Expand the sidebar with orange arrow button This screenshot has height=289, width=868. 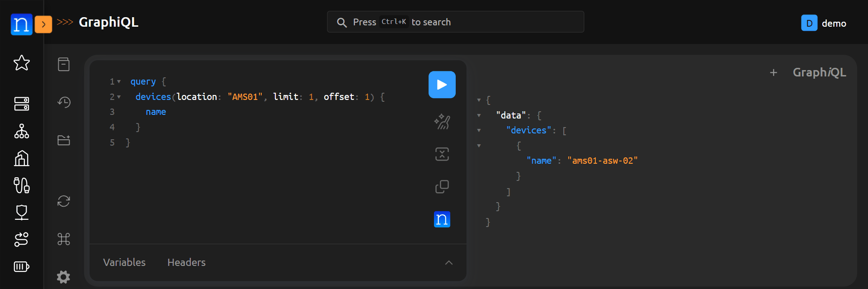(43, 24)
